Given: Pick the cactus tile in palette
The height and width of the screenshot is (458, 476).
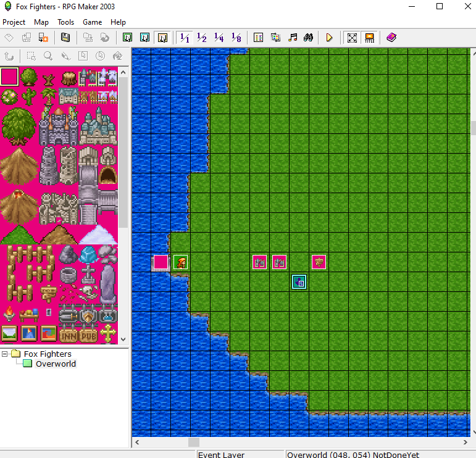Looking at the screenshot, I should 29,97.
